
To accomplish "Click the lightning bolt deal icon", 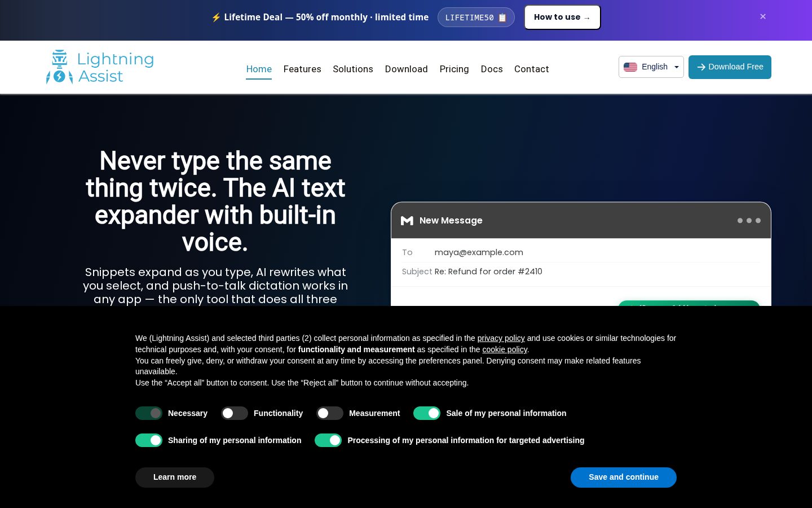I will (216, 17).
